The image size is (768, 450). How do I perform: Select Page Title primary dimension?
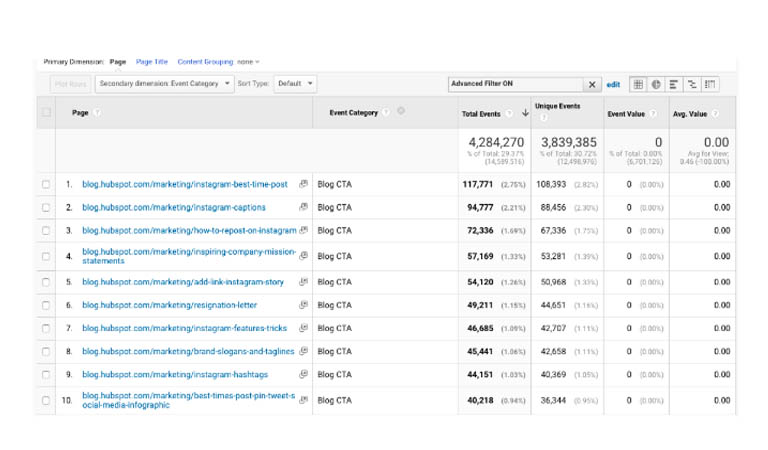pos(152,62)
